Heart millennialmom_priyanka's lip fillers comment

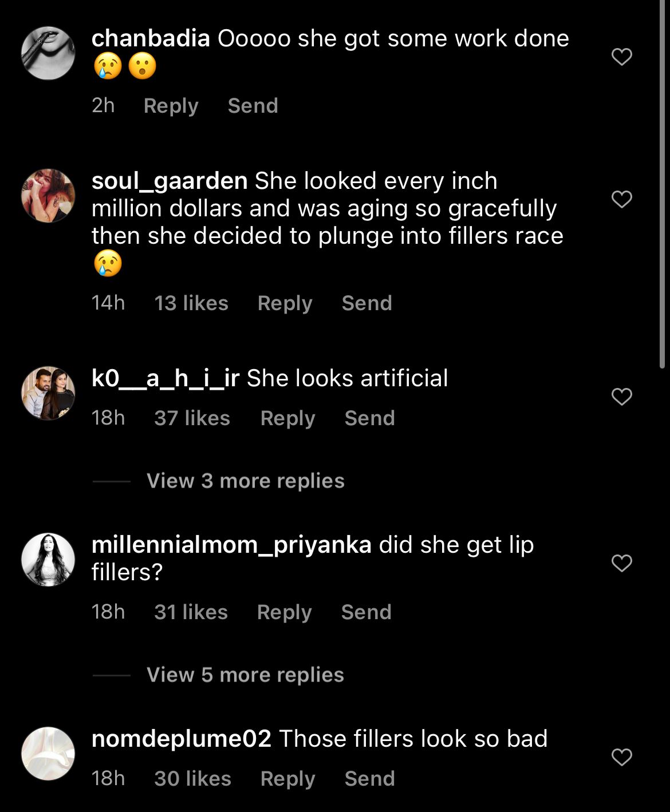pyautogui.click(x=621, y=563)
